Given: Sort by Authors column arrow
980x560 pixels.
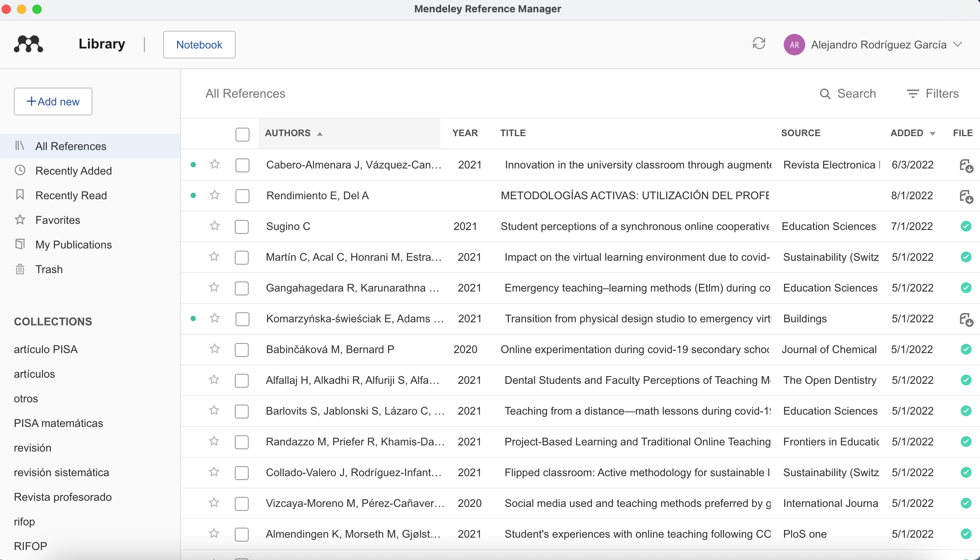Looking at the screenshot, I should [320, 134].
